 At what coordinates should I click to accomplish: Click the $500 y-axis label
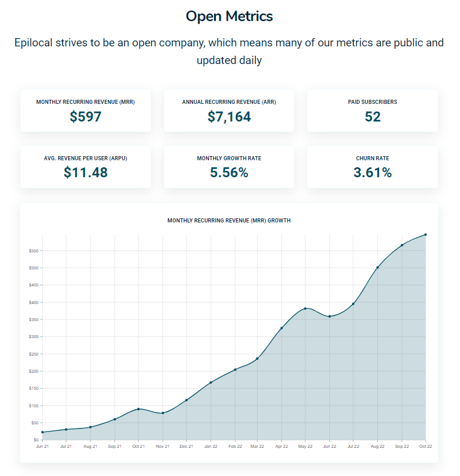33,268
